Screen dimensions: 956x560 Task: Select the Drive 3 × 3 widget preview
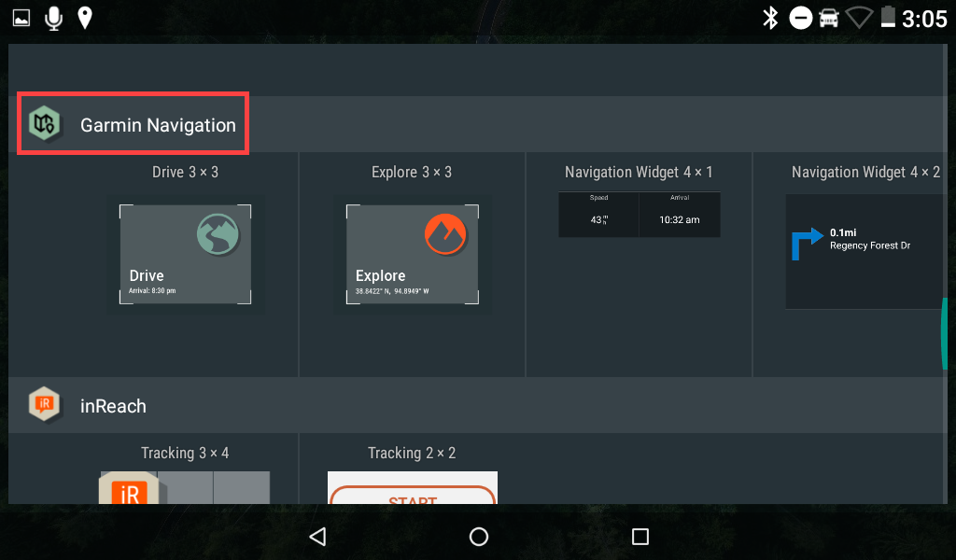point(186,254)
